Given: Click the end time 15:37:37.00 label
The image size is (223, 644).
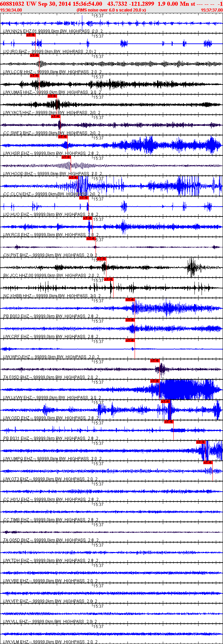Looking at the screenshot, I should coord(212,10).
